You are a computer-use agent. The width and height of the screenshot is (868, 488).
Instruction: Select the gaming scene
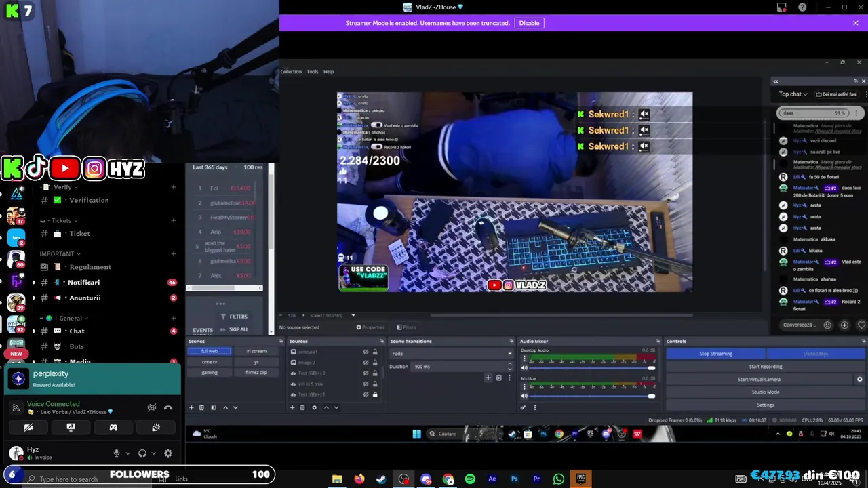coord(210,372)
